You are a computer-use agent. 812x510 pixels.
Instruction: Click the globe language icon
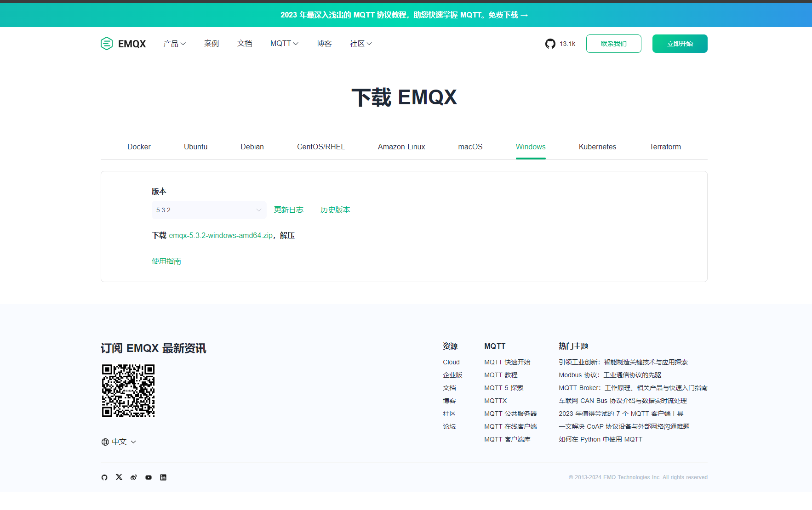(105, 442)
